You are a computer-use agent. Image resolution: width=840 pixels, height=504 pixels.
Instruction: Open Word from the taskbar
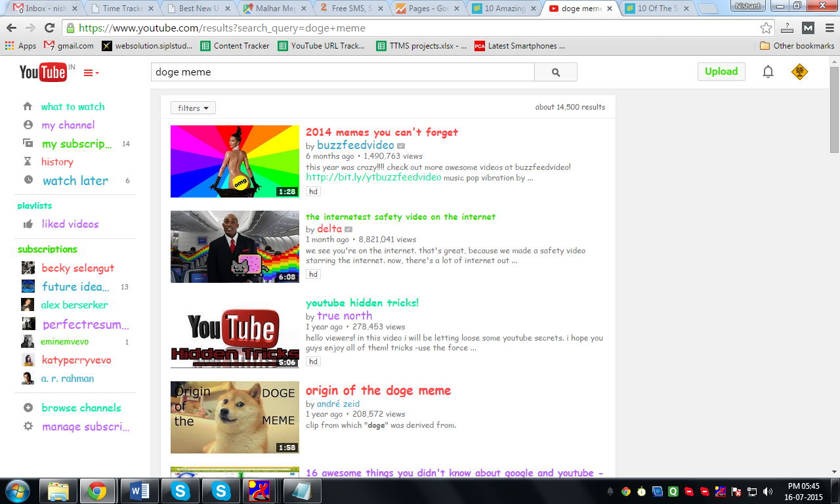click(x=139, y=490)
